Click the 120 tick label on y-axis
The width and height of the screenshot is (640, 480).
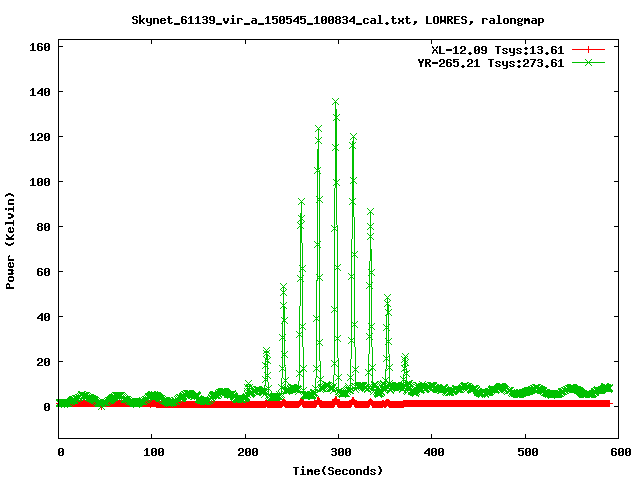click(41, 137)
